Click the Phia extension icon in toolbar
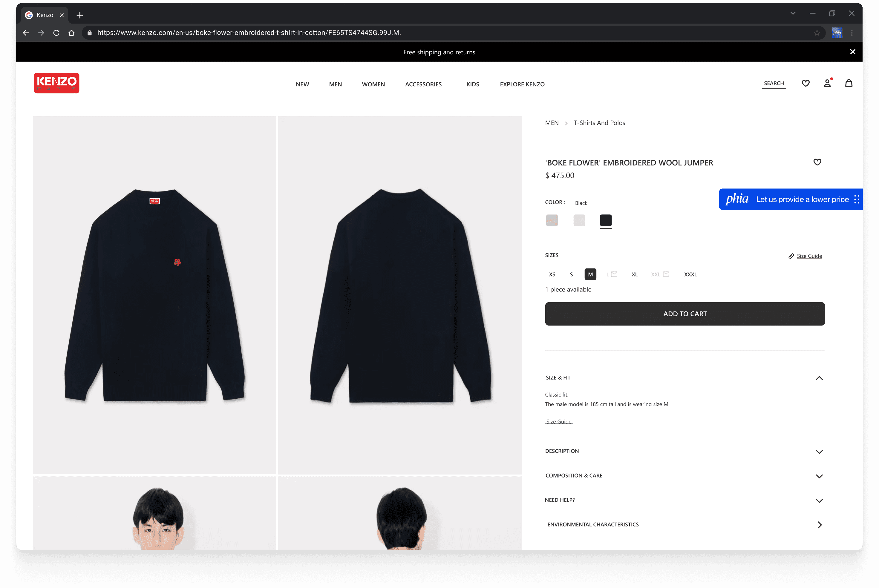 [x=837, y=33]
